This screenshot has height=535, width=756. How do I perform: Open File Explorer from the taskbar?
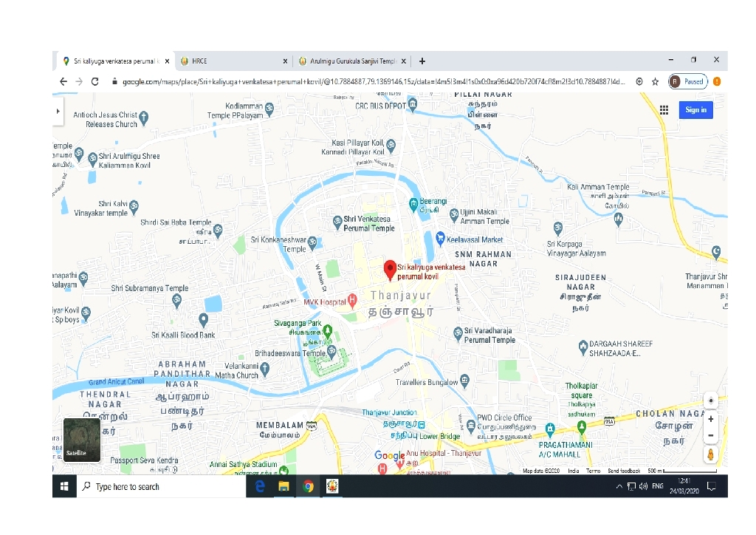coord(283,486)
